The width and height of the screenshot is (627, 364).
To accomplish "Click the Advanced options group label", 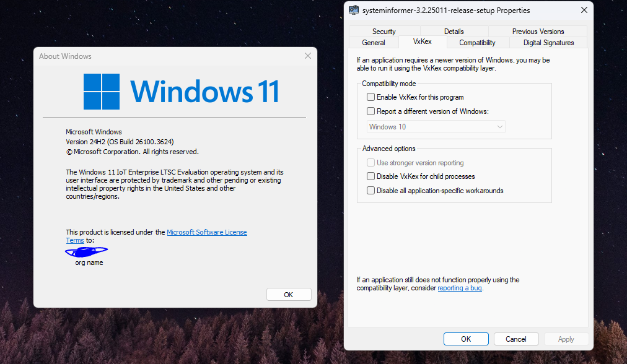I will tap(388, 149).
